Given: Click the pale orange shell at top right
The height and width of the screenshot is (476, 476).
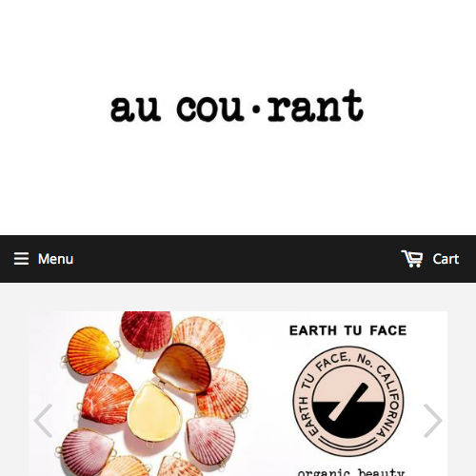Looking at the screenshot, I should (200, 337).
